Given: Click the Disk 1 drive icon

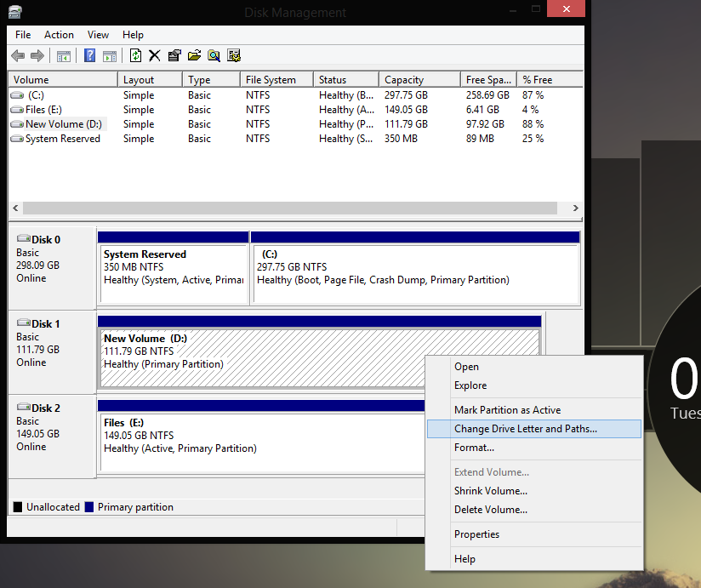Looking at the screenshot, I should (x=23, y=323).
